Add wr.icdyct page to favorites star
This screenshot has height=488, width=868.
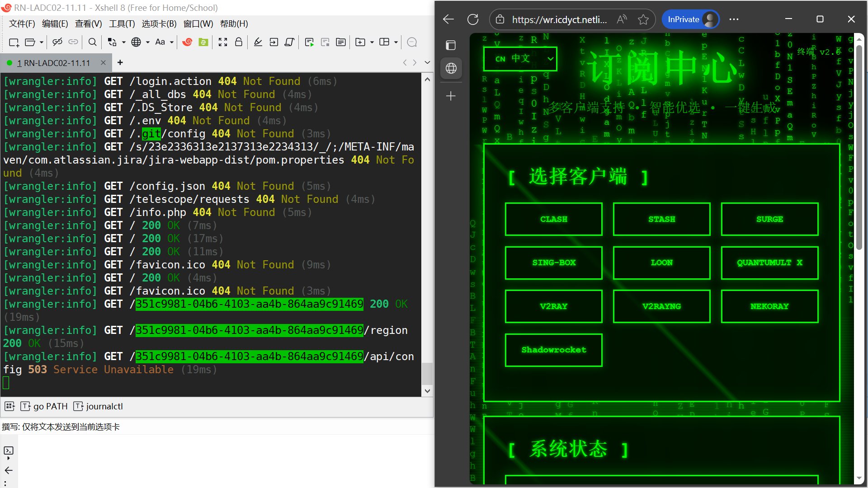coord(643,19)
